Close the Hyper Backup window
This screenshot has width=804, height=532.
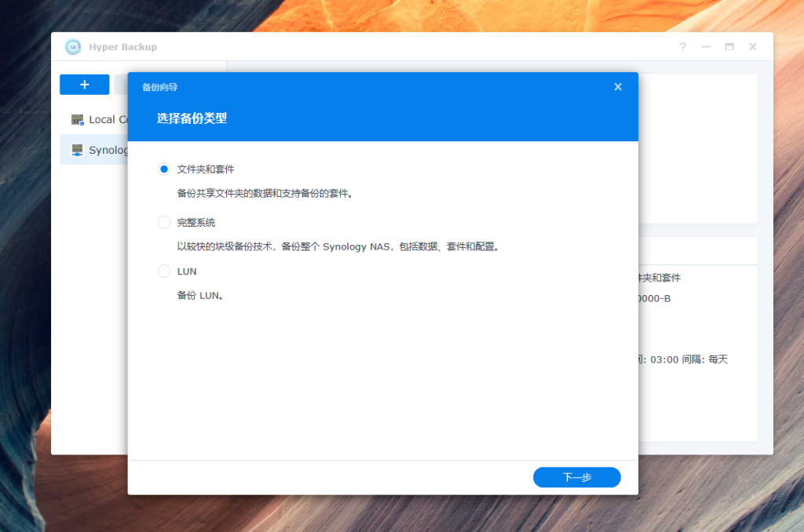coord(753,46)
